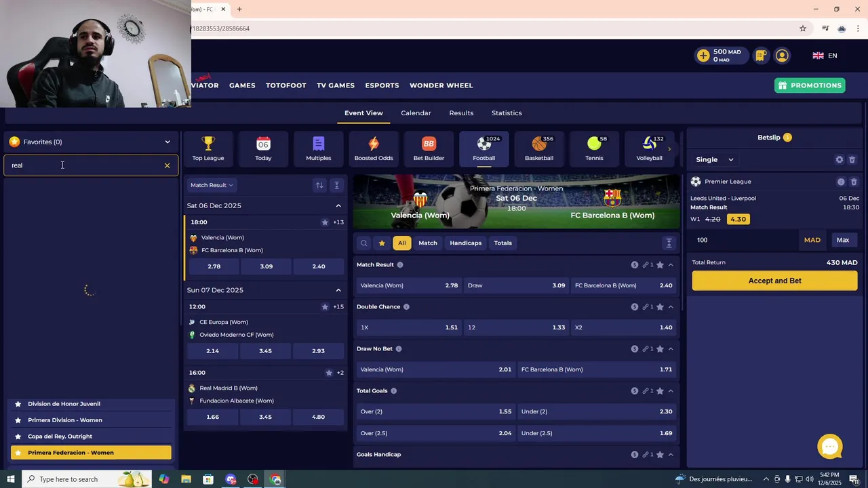Remove Leeds United - Liverpool bet trash icon
The height and width of the screenshot is (488, 868).
click(x=854, y=182)
